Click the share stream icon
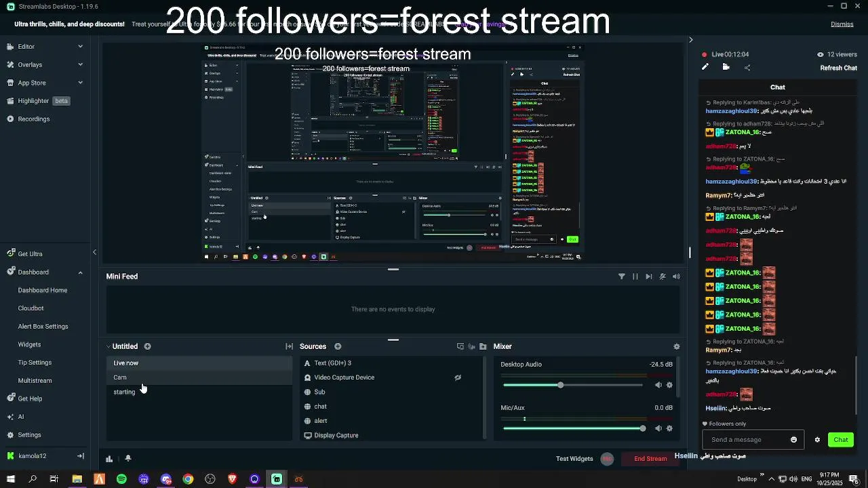The height and width of the screenshot is (488, 868). 747,67
